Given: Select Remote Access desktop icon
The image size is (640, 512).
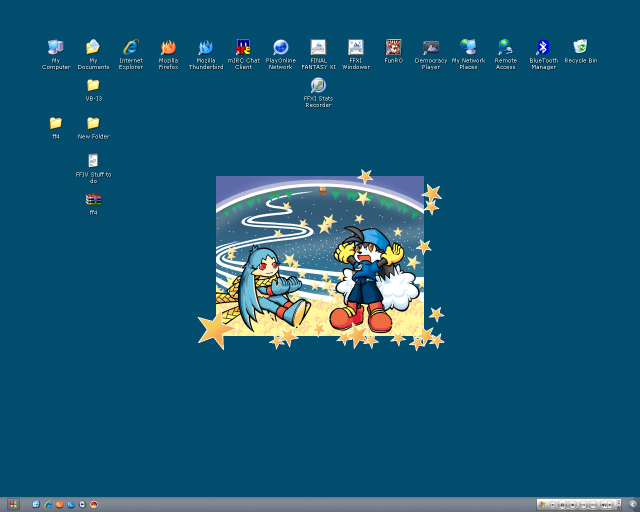Looking at the screenshot, I should 505,54.
